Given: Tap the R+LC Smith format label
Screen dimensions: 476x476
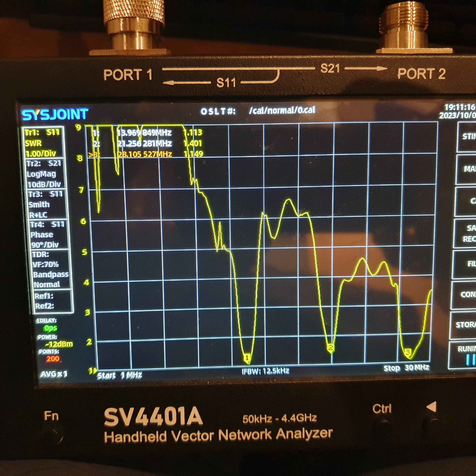Looking at the screenshot, I should click(38, 215).
